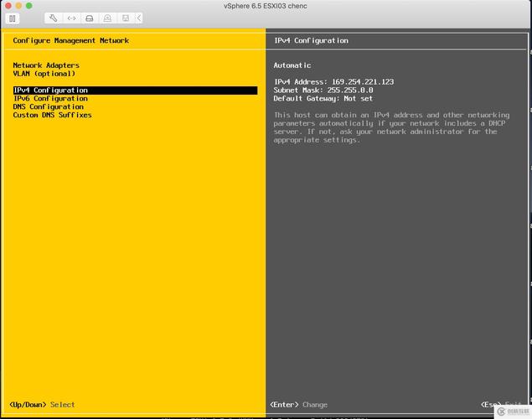Collapse toolbar with the left chevron
The width and height of the screenshot is (532, 419).
point(138,18)
